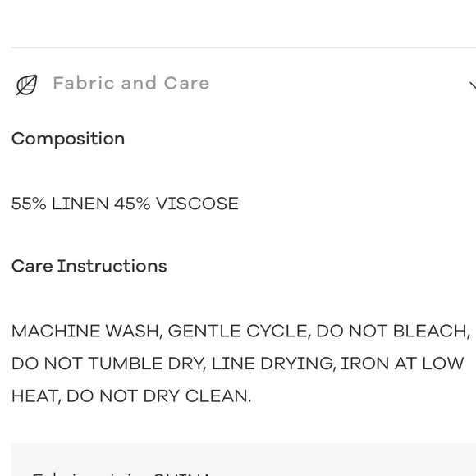Click the leaf icon beside Fabric and Care
This screenshot has width=476, height=476.
pyautogui.click(x=27, y=85)
